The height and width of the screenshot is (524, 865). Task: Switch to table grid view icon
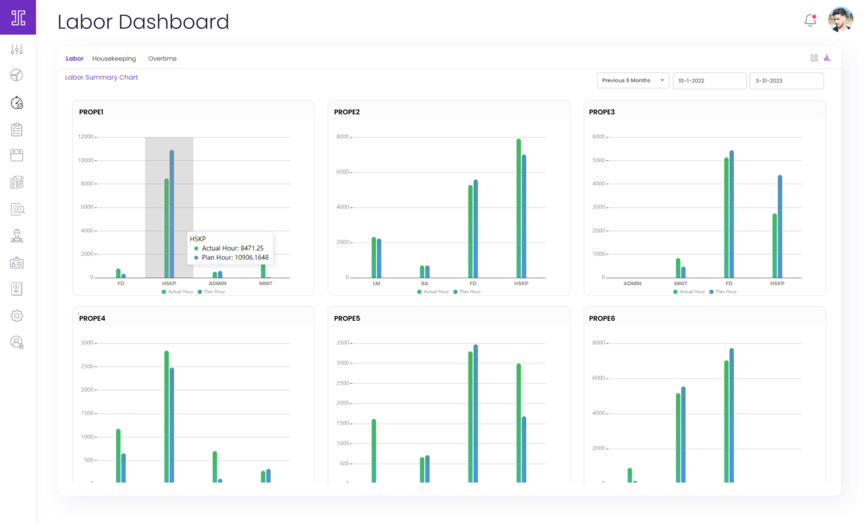tap(814, 58)
